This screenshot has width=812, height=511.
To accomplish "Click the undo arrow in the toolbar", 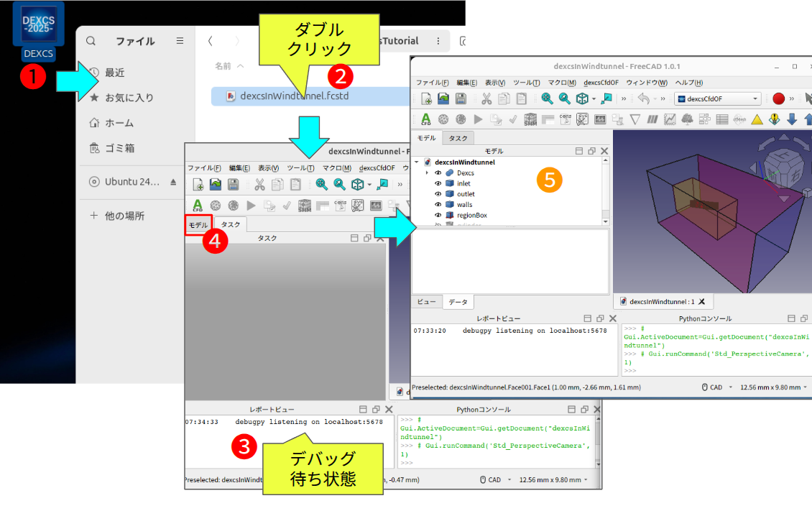I will (x=644, y=98).
